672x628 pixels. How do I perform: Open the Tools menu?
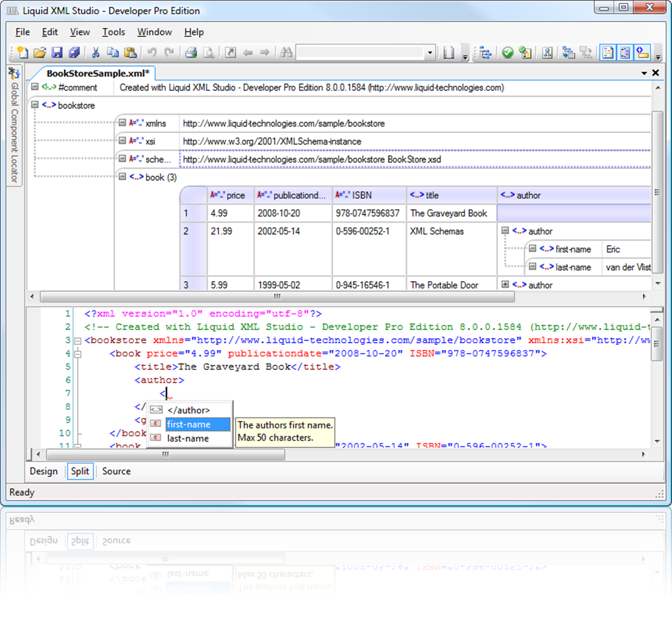(113, 32)
